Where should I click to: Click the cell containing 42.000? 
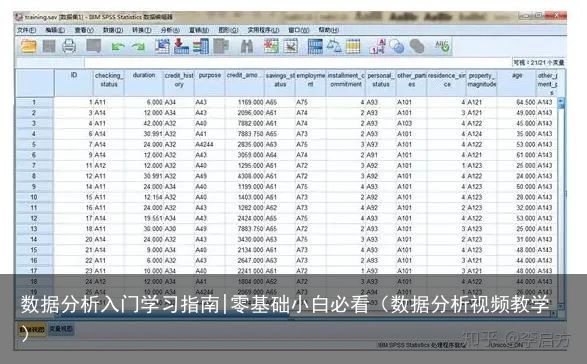144,123
